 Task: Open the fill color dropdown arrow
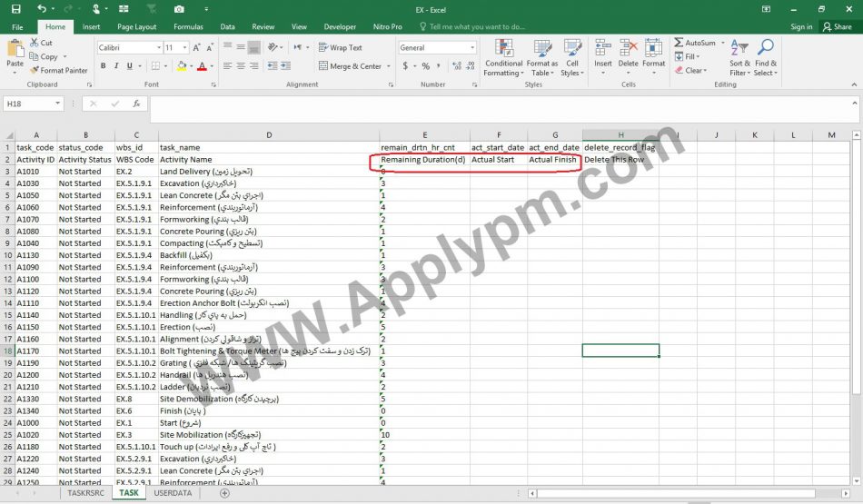[x=191, y=66]
